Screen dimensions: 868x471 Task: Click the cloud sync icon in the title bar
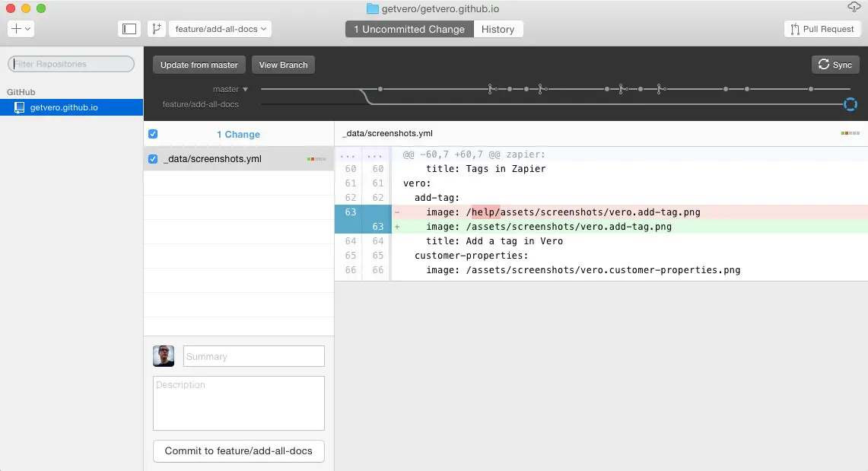(853, 7)
